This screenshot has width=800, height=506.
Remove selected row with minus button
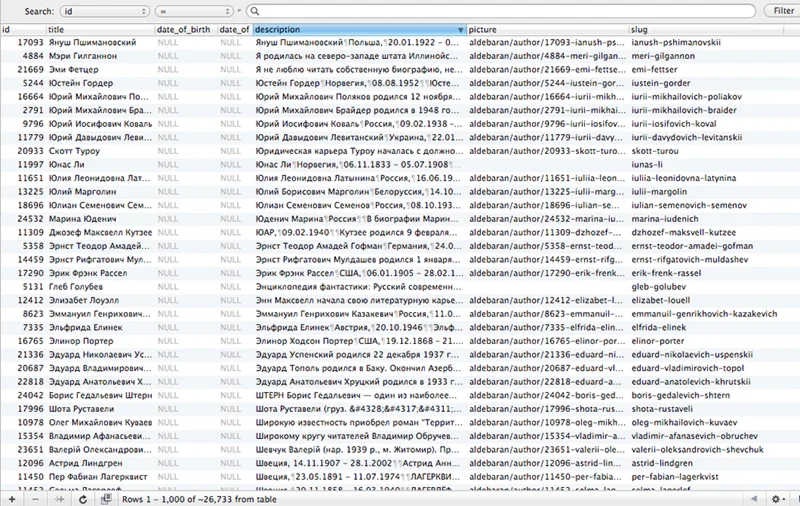coord(35,499)
